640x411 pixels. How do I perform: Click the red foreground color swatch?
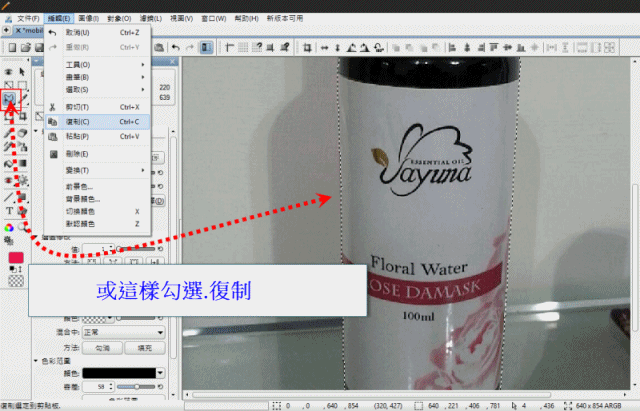tap(16, 258)
